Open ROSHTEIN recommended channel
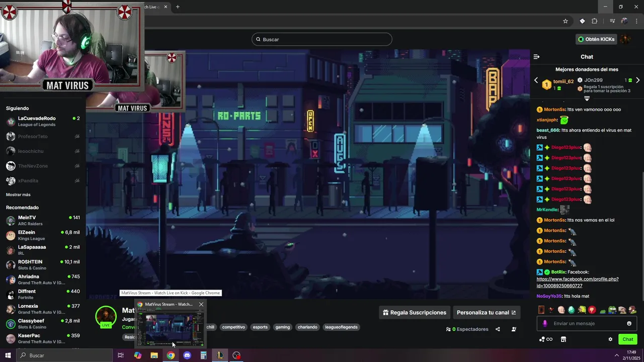 tap(43, 264)
